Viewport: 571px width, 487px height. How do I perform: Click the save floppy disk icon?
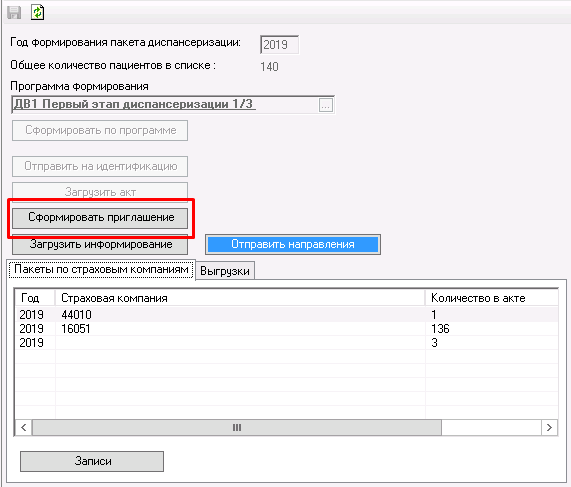point(14,12)
